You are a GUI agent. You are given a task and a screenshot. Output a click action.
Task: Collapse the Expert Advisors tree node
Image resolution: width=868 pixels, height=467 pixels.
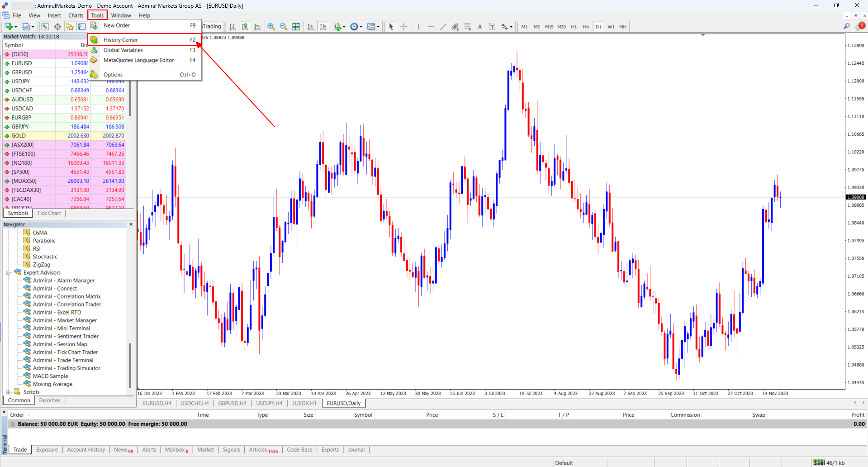click(8, 273)
